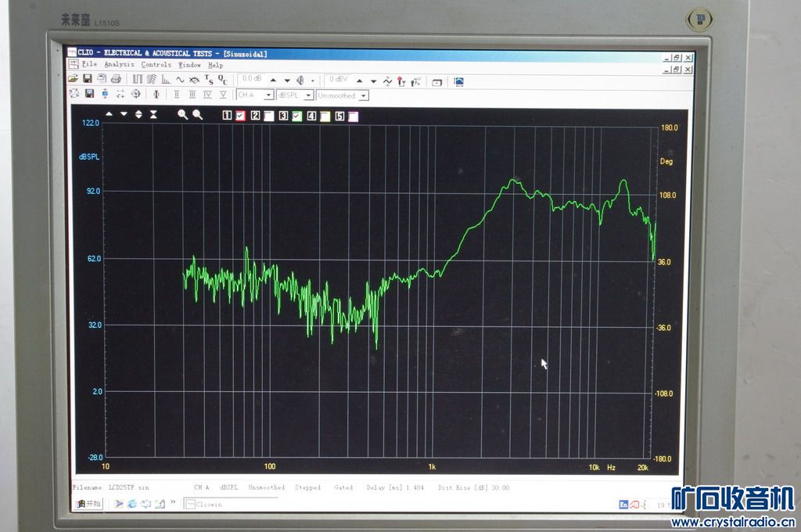Viewport: 801px width, 532px height.
Task: Open the Help menu
Action: (216, 65)
